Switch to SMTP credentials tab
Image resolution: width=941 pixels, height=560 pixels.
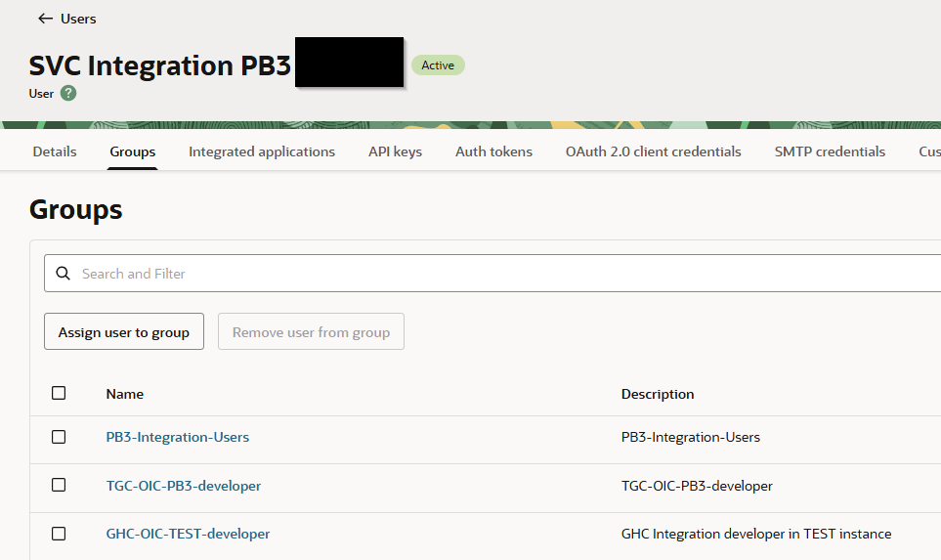830,151
